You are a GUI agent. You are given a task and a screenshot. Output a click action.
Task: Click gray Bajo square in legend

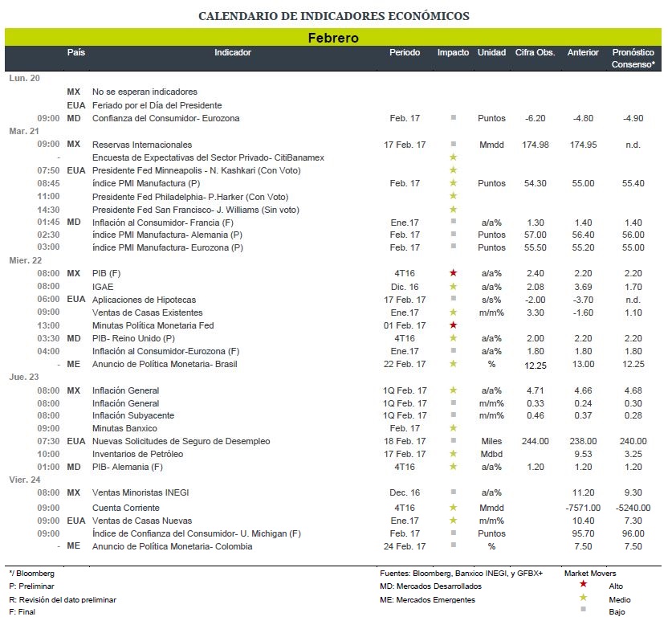pyautogui.click(x=583, y=609)
